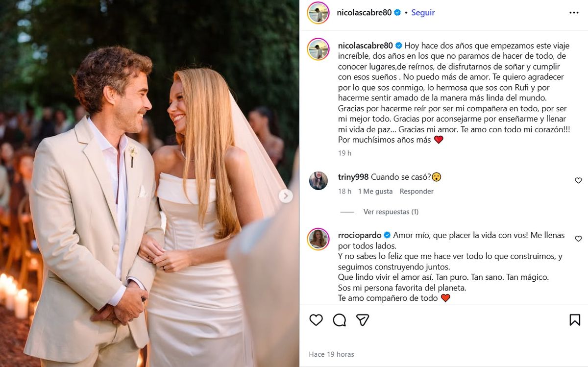
Task: Open "1 Me gusta" likes list
Action: click(x=375, y=192)
